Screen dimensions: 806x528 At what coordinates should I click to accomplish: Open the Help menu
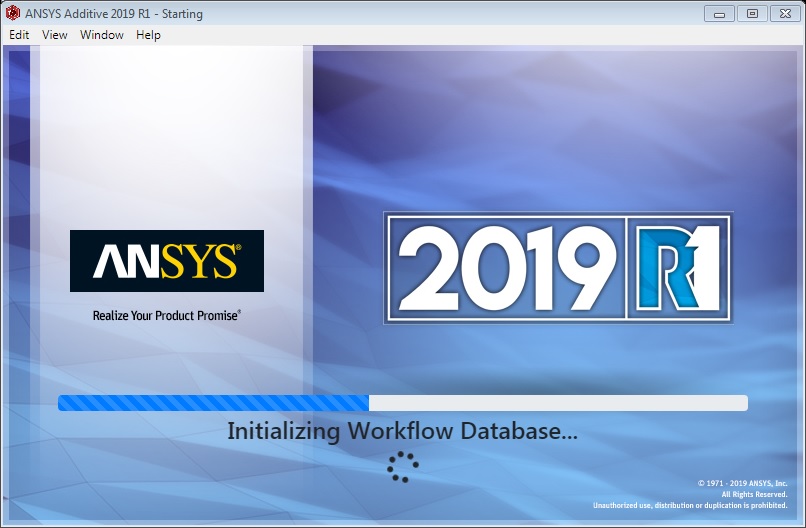[x=148, y=35]
